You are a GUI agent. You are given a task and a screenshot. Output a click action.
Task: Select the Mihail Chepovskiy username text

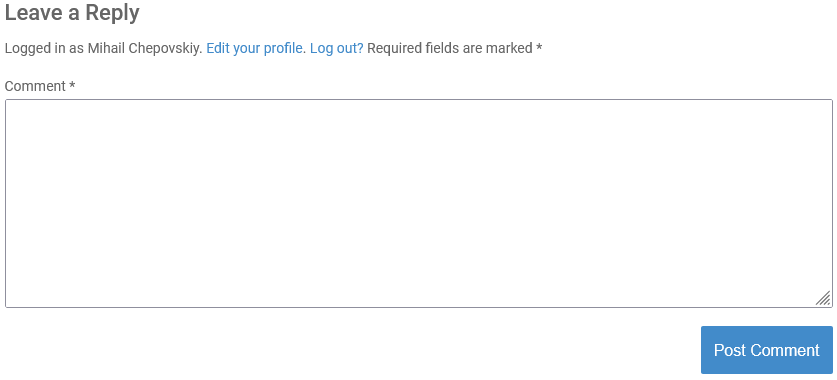click(x=145, y=48)
